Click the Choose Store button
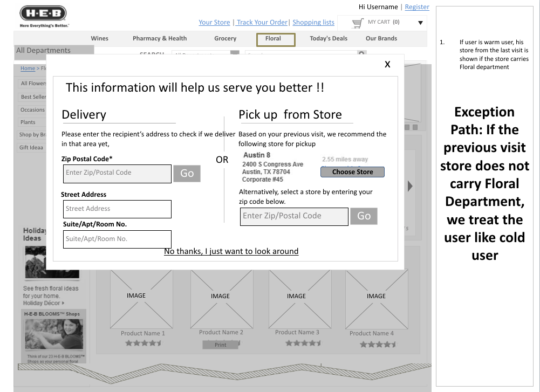 point(352,172)
